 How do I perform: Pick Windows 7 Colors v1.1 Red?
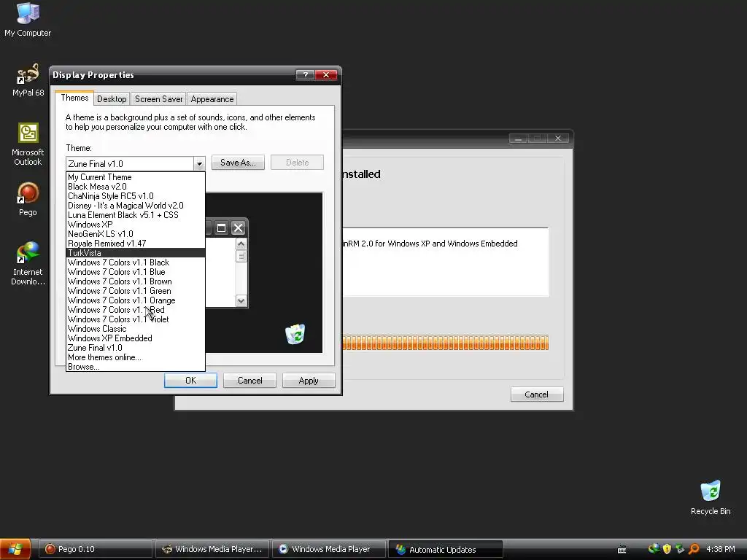point(135,310)
